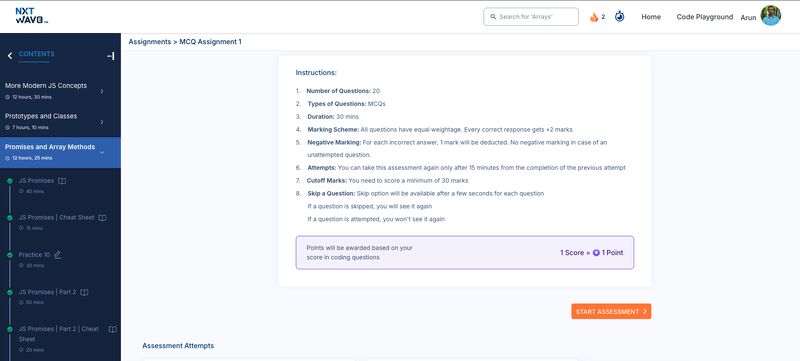Click the NxtWave logo

[x=32, y=16]
